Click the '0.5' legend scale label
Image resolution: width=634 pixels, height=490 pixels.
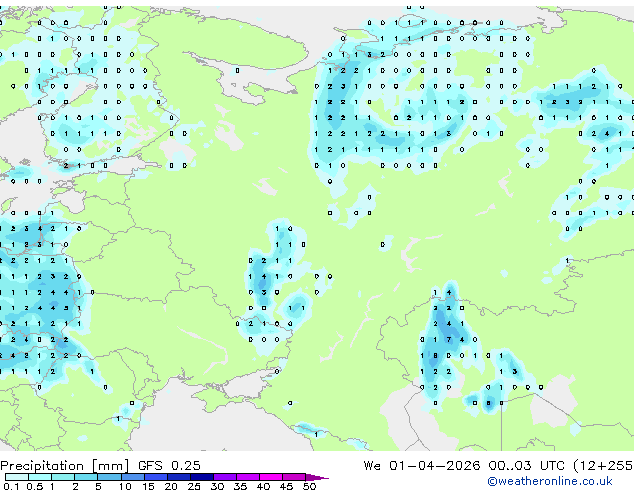tap(35, 486)
